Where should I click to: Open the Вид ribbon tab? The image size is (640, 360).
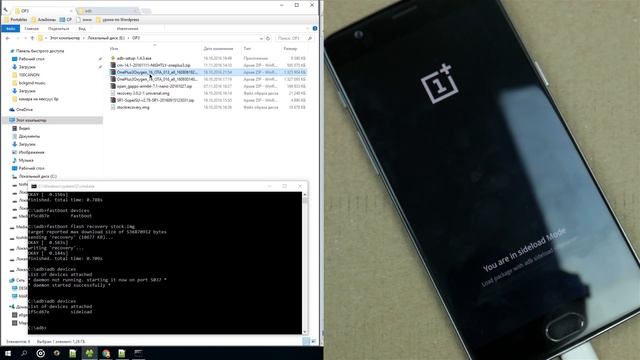click(x=82, y=29)
